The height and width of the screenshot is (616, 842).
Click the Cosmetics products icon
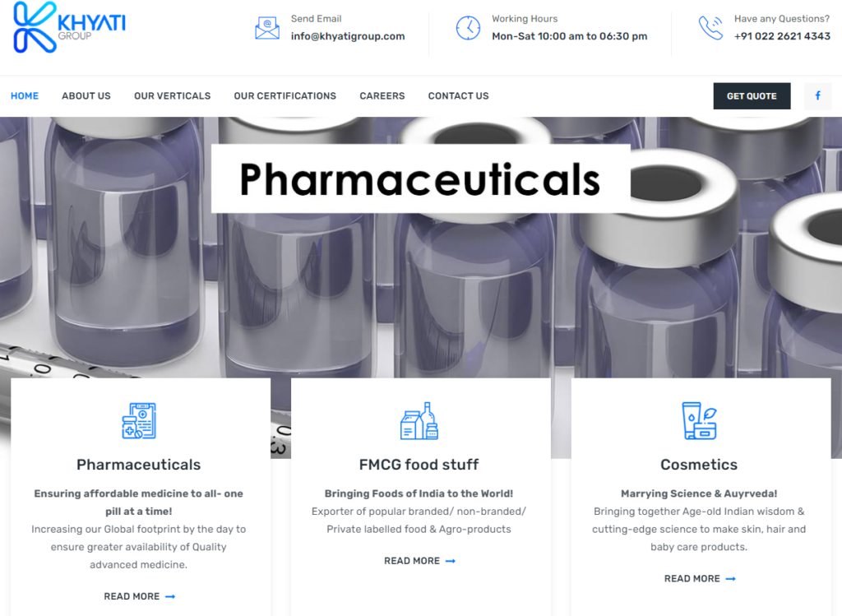coord(699,420)
